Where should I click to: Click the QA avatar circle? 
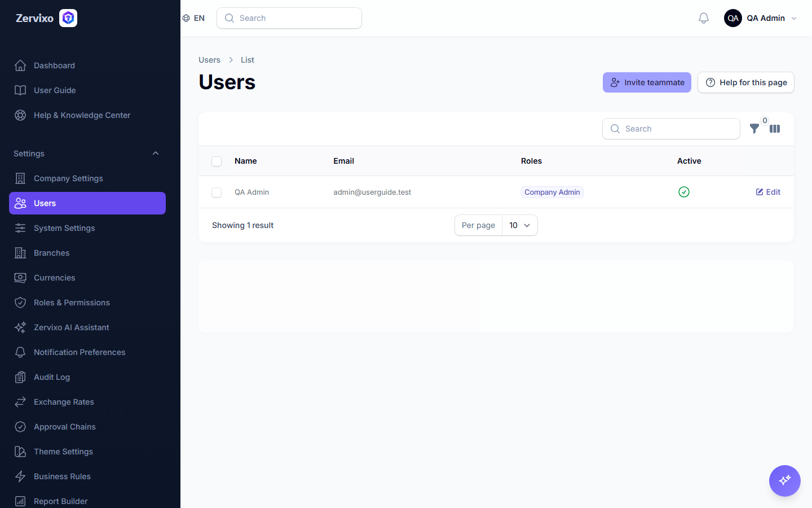(733, 18)
